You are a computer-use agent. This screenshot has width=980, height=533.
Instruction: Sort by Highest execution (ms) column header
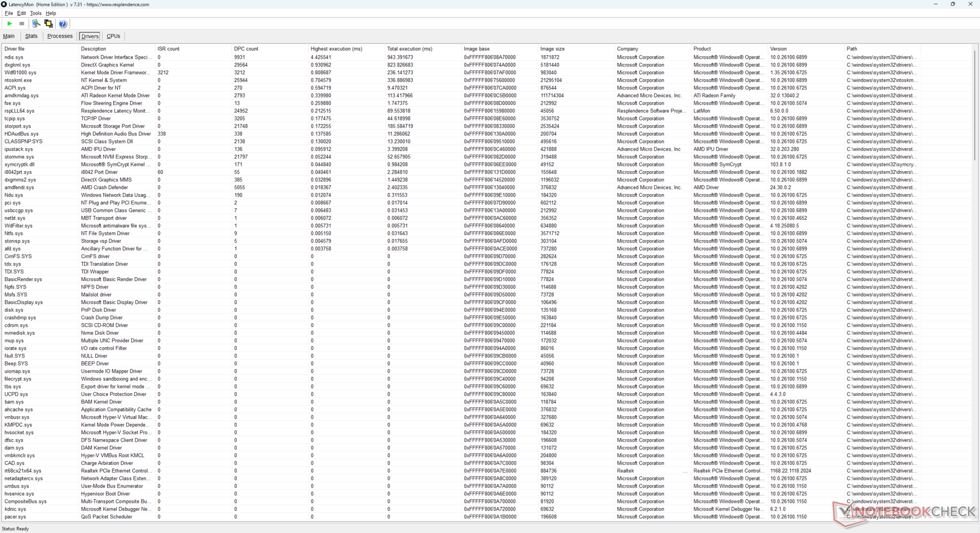tap(336, 49)
